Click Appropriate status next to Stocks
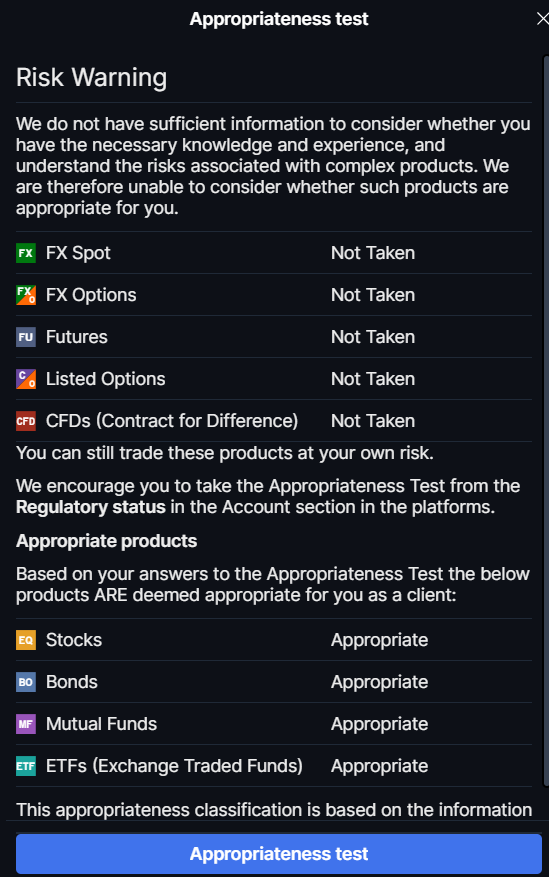The image size is (549, 877). coord(380,640)
